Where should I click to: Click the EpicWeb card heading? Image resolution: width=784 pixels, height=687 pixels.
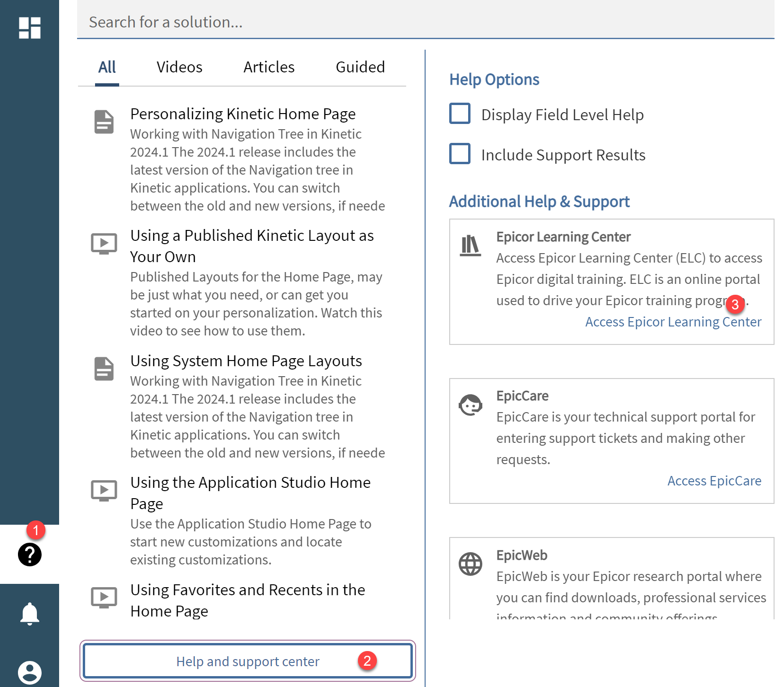click(x=522, y=555)
